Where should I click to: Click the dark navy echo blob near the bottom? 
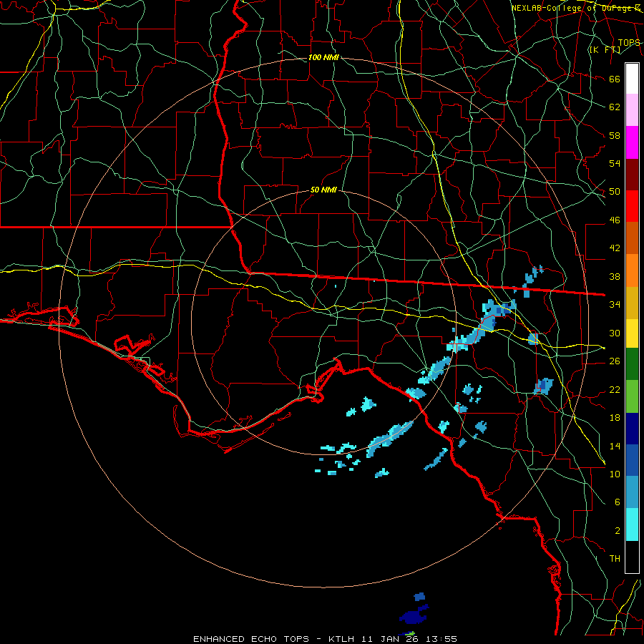[414, 615]
